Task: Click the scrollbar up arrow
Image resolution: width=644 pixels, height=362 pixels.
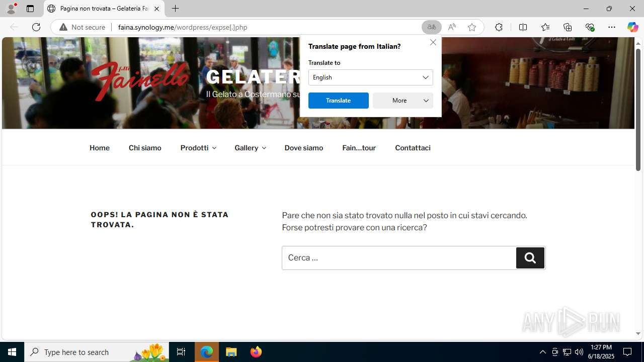Action: tap(638, 43)
